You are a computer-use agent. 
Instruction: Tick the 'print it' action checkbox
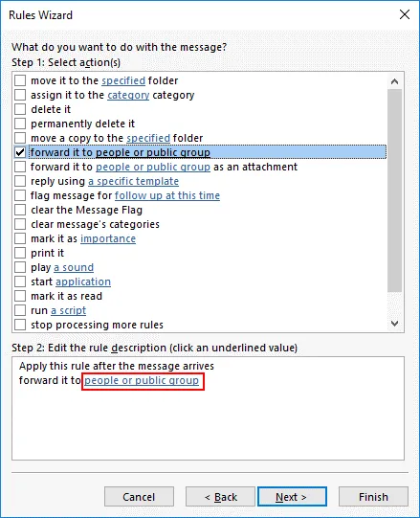coord(20,253)
